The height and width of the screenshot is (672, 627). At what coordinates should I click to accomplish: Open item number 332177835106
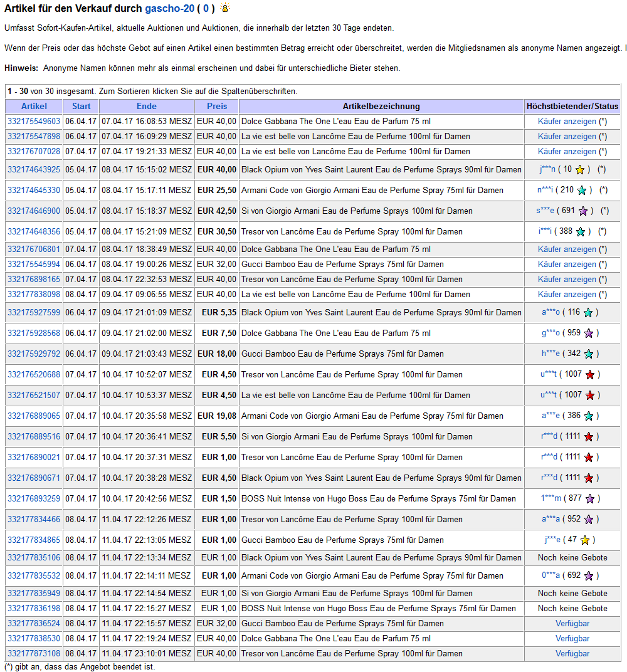34,557
